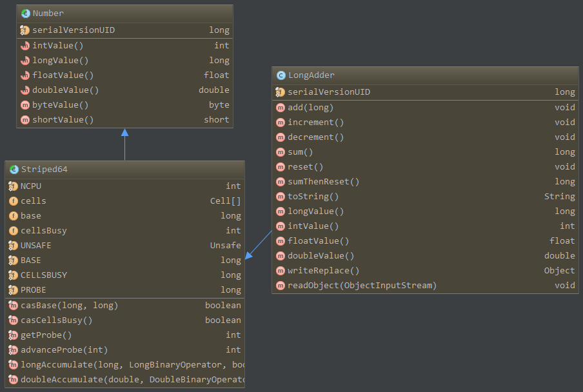Click the Number class icon

(x=25, y=14)
